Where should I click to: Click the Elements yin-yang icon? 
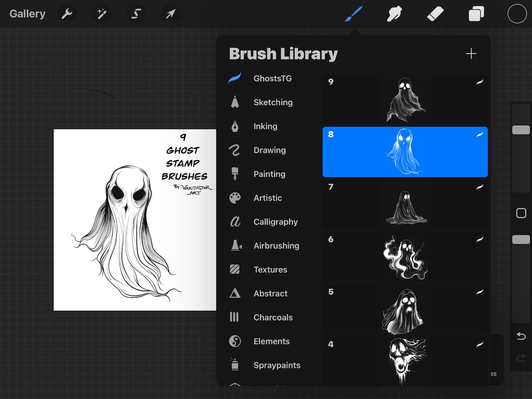tap(235, 341)
